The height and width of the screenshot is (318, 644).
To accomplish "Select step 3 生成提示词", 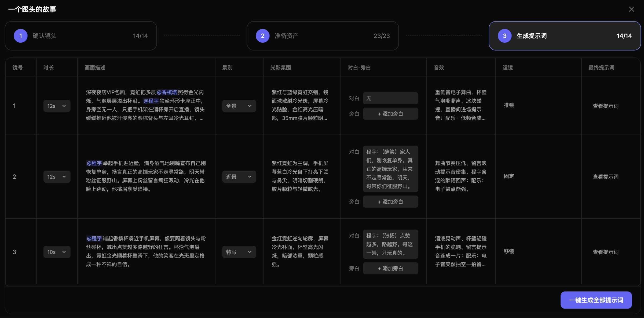I will 565,36.
